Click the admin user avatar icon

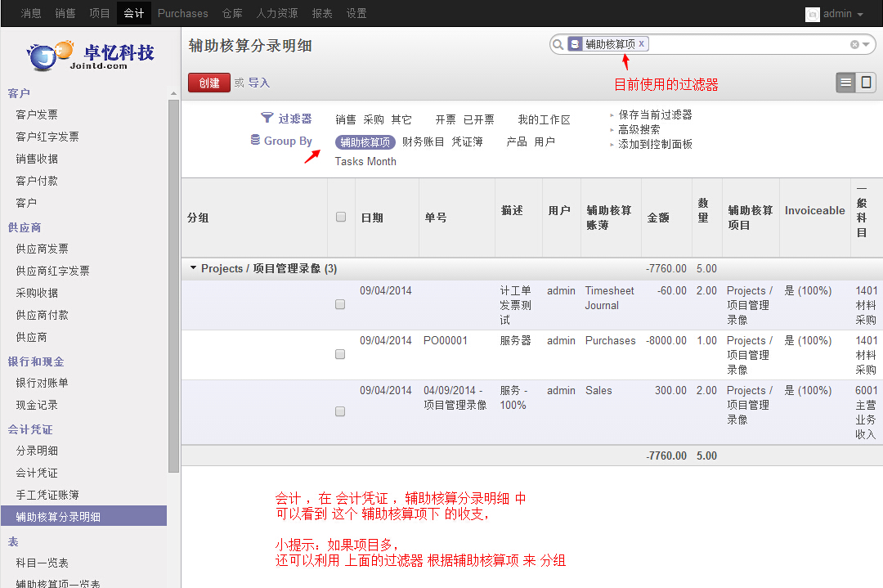812,14
